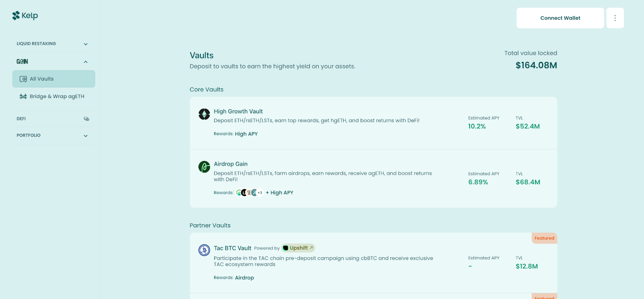
Task: Collapse the GAIN section chevron
Action: point(86,62)
